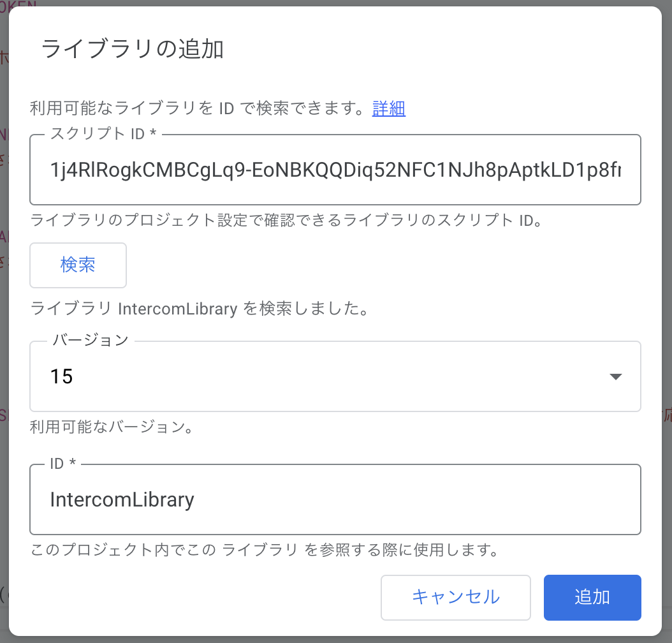Click the 詳細 hyperlink
Image resolution: width=672 pixels, height=643 pixels.
pyautogui.click(x=388, y=108)
